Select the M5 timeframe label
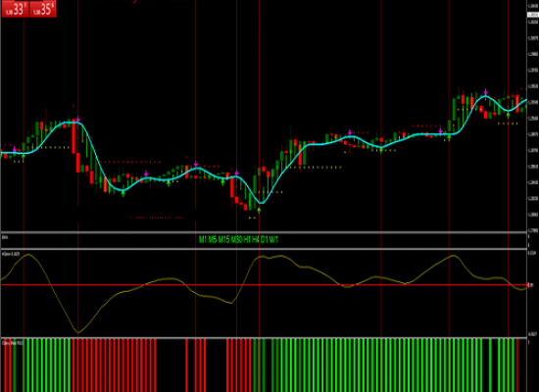This screenshot has width=539, height=392. coord(213,240)
